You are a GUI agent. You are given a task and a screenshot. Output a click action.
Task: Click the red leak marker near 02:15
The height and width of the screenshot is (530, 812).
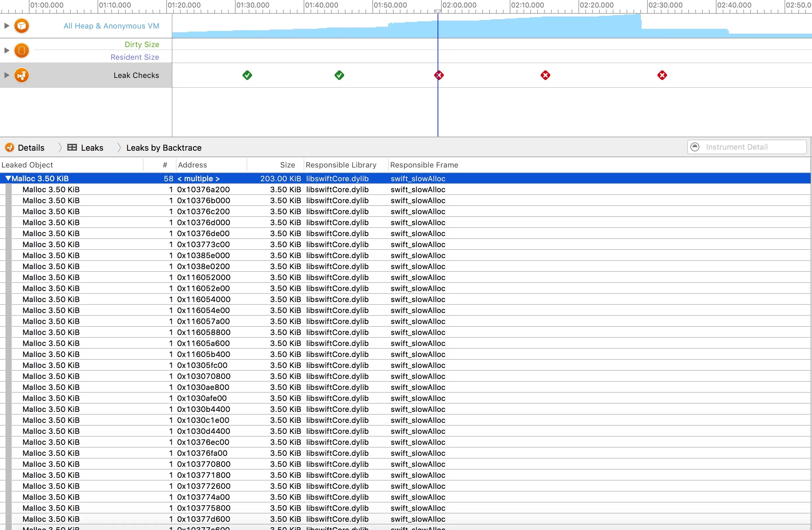click(545, 75)
